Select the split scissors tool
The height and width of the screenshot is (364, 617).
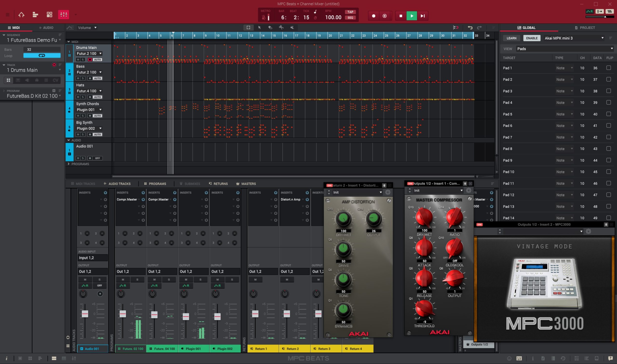coord(281,27)
